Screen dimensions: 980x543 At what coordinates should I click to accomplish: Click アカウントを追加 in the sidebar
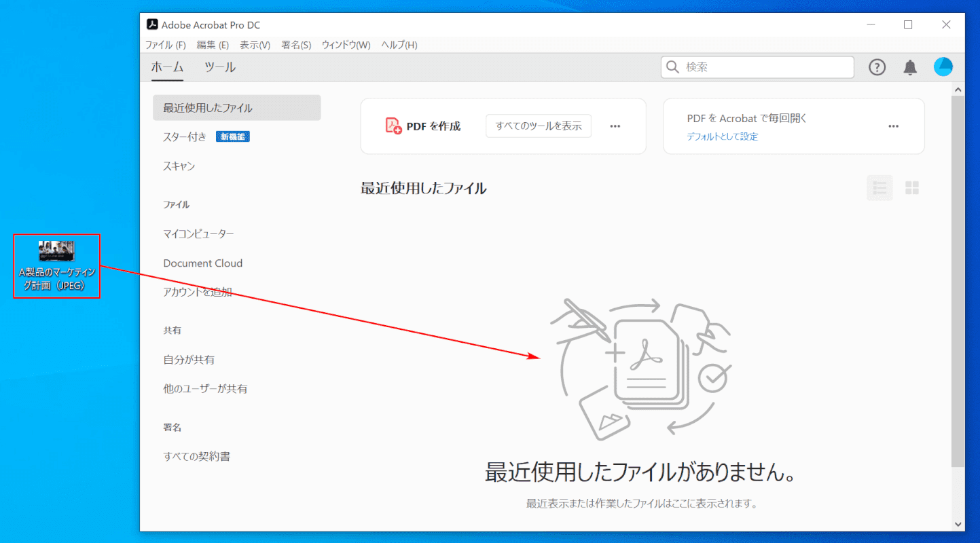coord(198,293)
